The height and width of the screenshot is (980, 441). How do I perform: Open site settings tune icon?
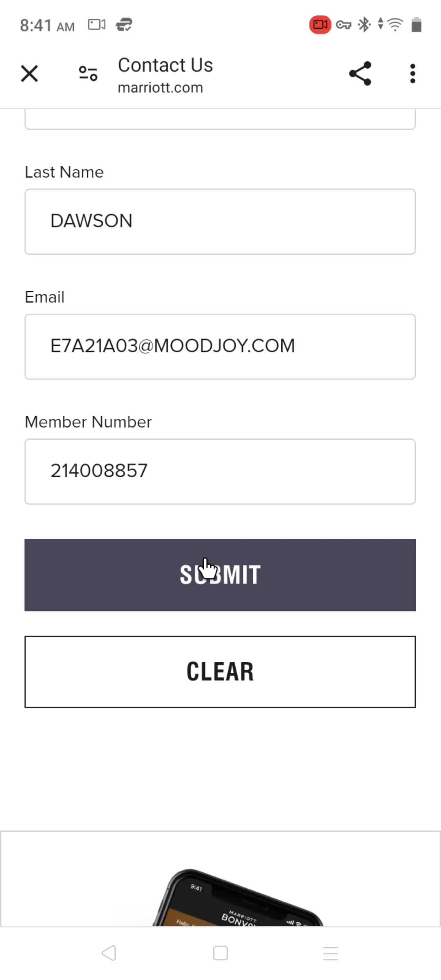tap(88, 74)
